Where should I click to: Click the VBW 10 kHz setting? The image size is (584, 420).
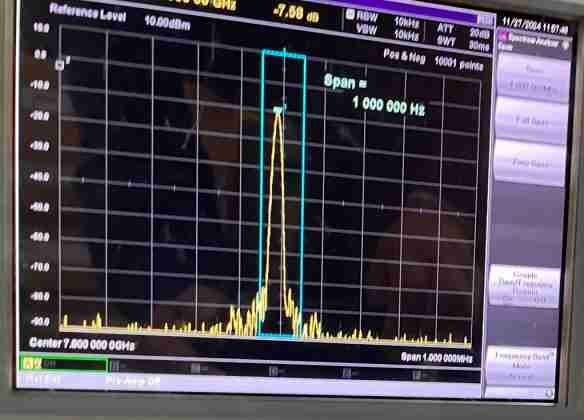click(387, 32)
